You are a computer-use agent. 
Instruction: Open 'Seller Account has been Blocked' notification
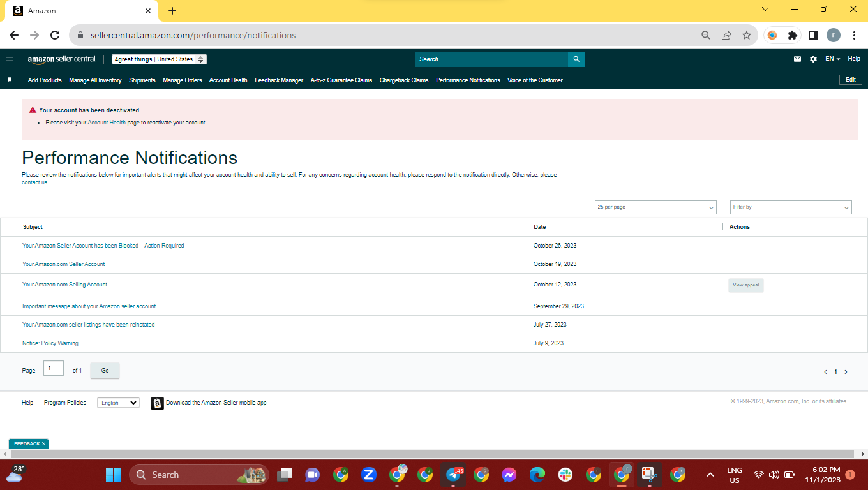tap(103, 246)
